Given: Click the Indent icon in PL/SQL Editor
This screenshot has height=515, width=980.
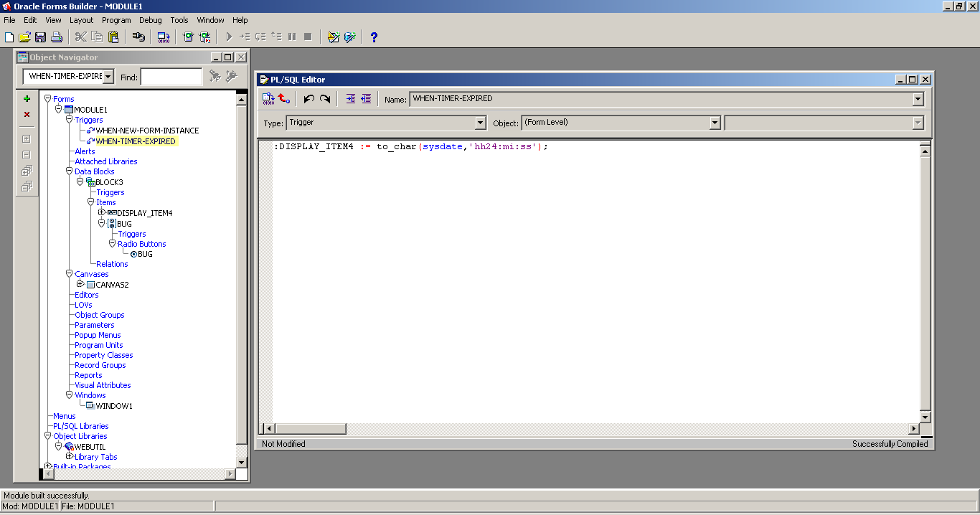Looking at the screenshot, I should point(350,99).
